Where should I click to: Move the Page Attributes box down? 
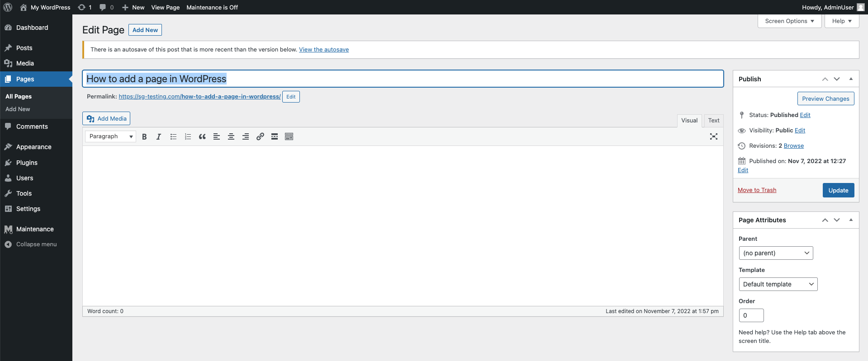pyautogui.click(x=837, y=220)
